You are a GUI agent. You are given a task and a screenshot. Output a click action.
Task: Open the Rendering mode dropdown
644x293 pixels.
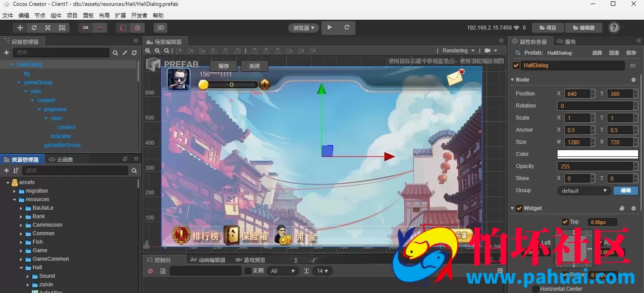click(458, 51)
